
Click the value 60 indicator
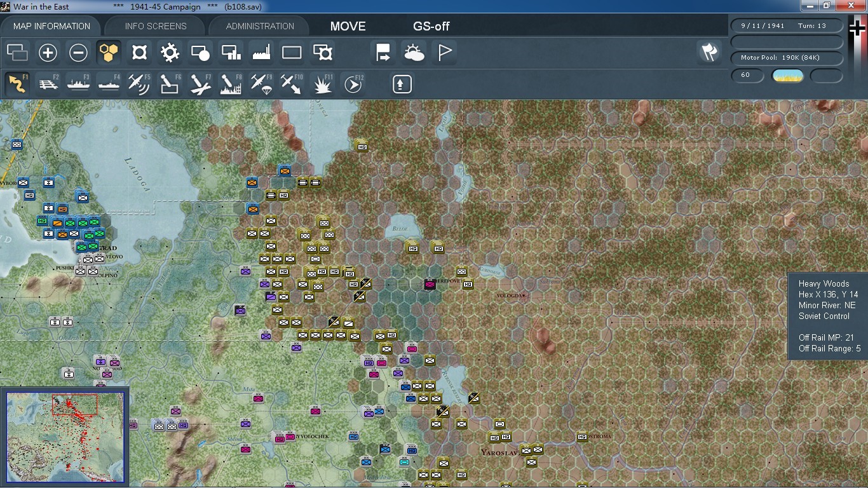pyautogui.click(x=747, y=75)
